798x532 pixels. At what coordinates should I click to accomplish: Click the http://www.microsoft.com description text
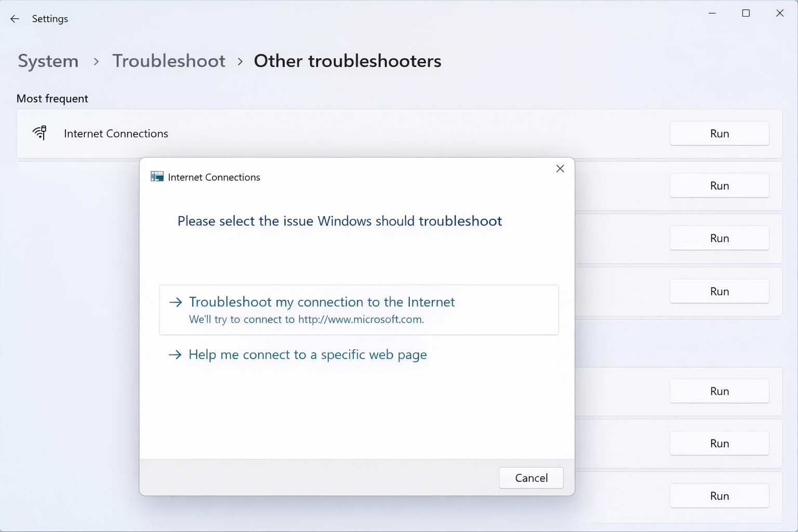click(307, 319)
